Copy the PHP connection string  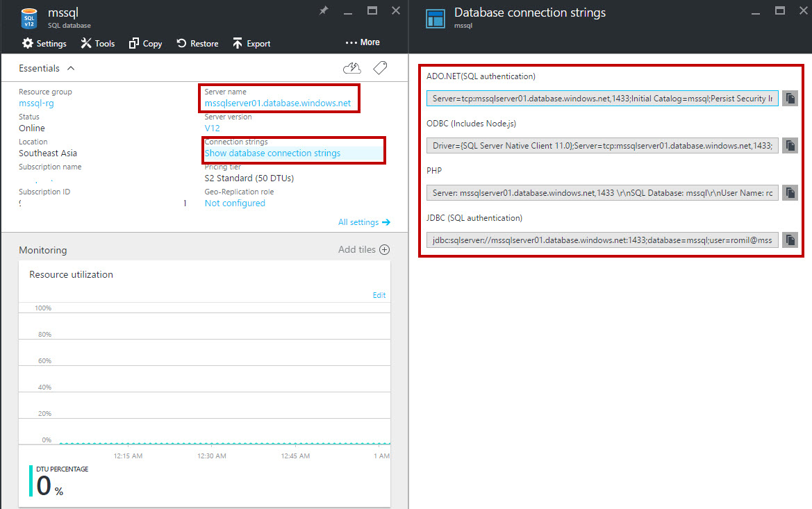click(790, 192)
